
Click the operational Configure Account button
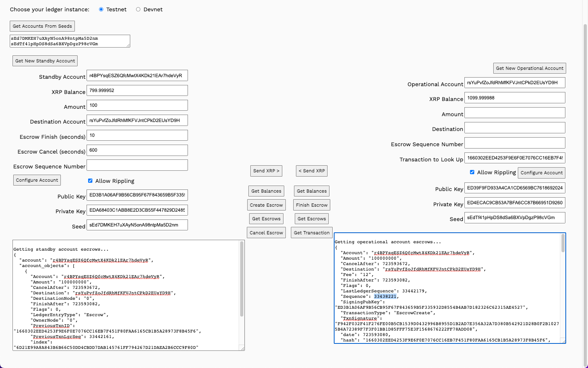pyautogui.click(x=542, y=173)
